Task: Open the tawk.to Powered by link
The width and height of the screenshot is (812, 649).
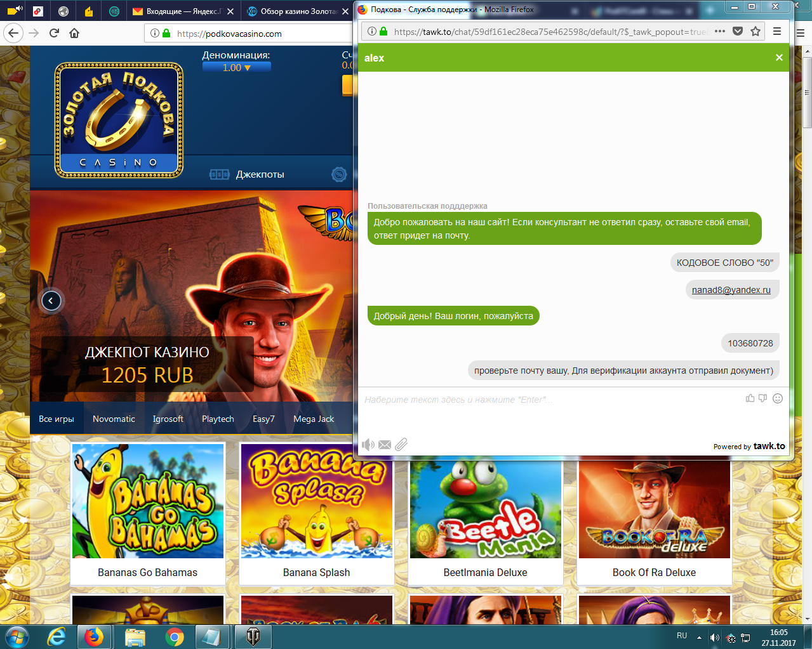Action: point(749,446)
